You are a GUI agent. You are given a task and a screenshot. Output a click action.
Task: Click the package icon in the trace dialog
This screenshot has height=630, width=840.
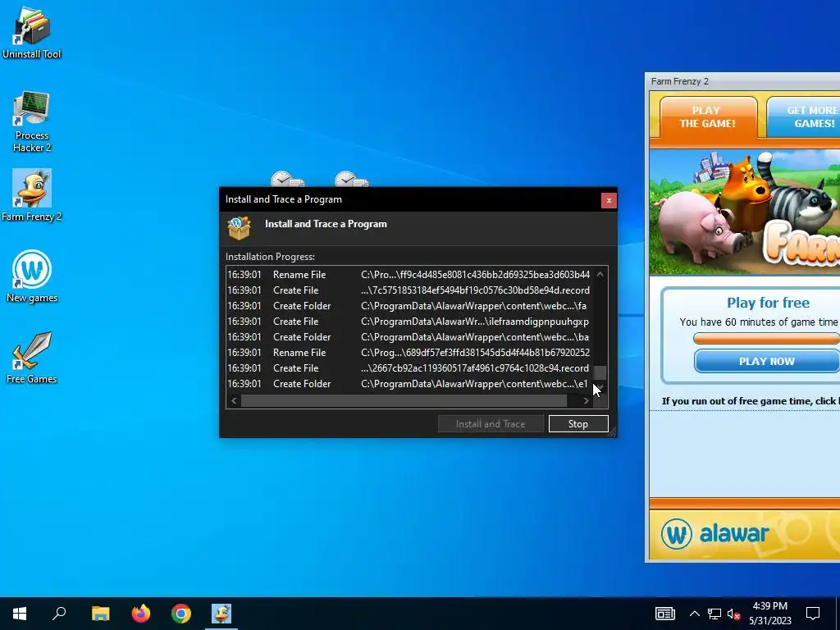(239, 228)
